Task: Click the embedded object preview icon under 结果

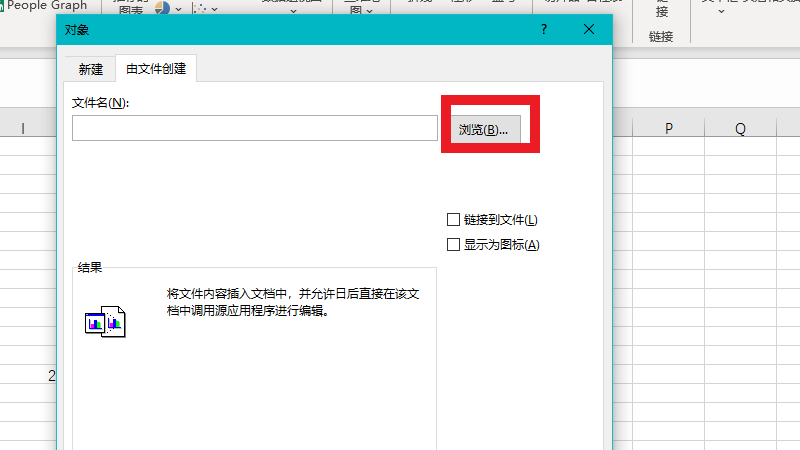Action: tap(105, 320)
